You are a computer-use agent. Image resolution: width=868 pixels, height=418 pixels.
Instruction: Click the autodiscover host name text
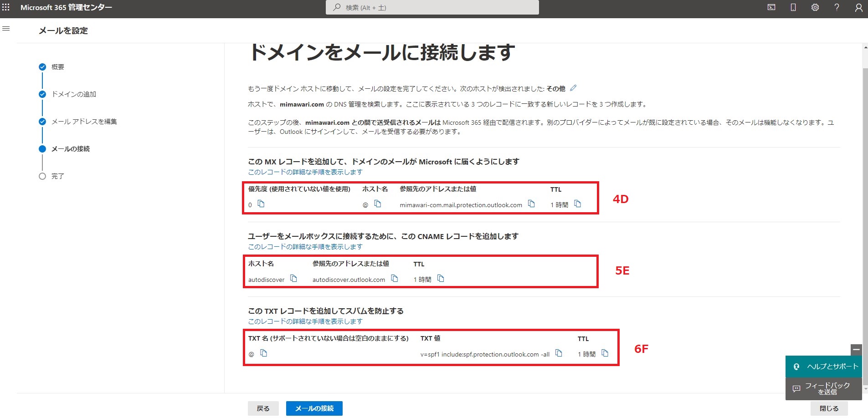(x=266, y=280)
